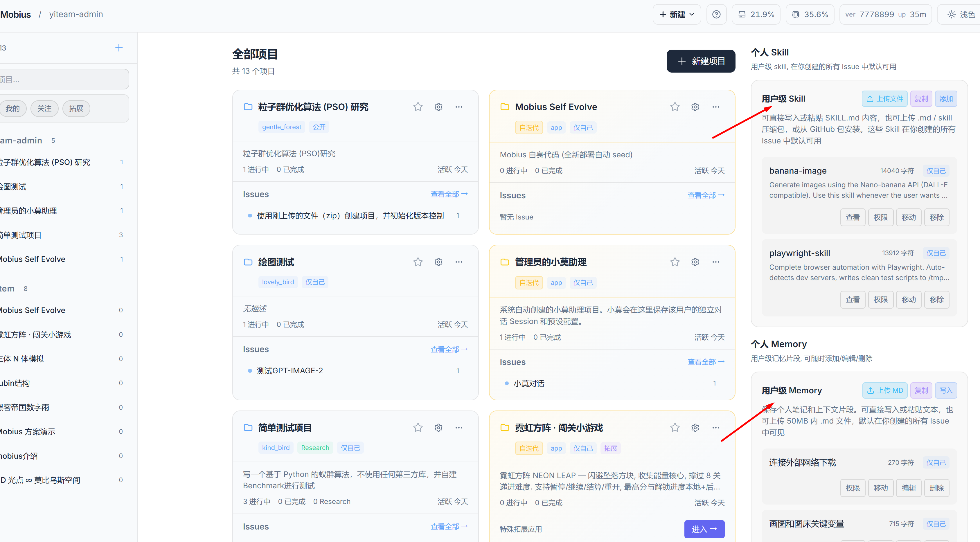Viewport: 980px width, 542px height.
Task: Click 复制 in the 用户级 Skill header
Action: (921, 99)
